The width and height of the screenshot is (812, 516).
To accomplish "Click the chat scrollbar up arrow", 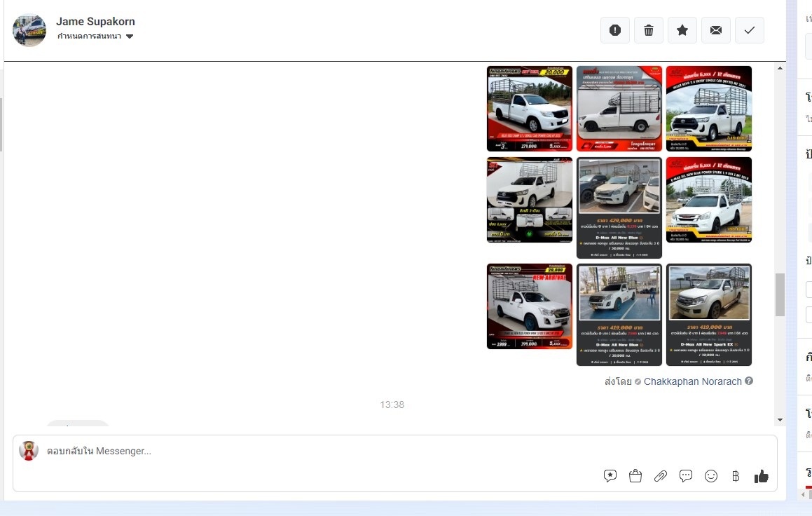I will (780, 68).
